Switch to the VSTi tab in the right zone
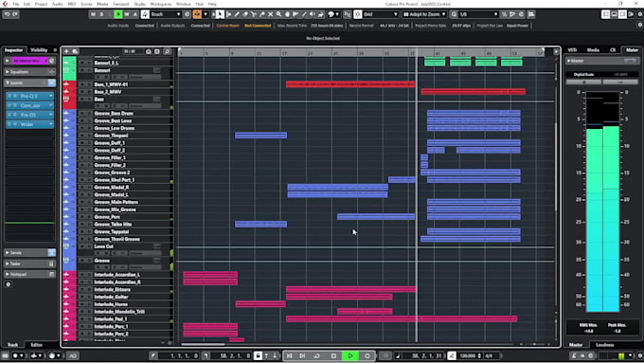 point(572,50)
